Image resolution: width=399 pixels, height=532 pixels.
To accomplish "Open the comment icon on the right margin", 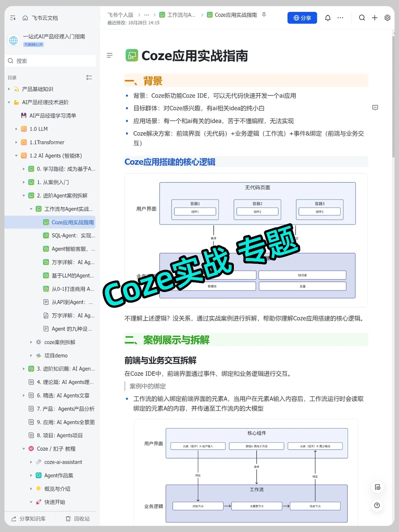I will 375,108.
